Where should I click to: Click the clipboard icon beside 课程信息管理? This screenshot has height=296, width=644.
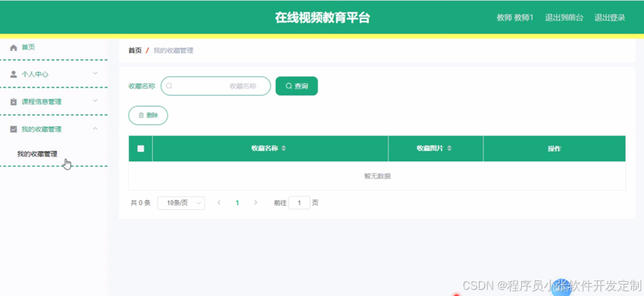14,102
